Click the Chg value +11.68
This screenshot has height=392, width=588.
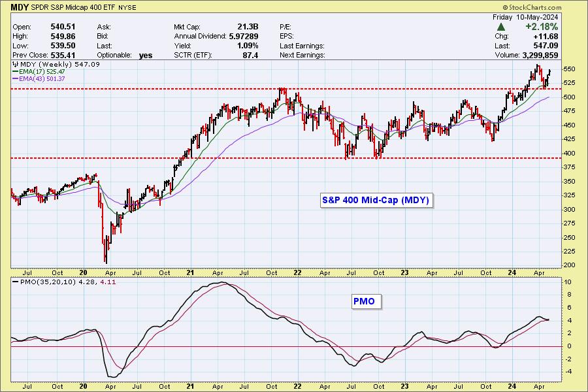coord(546,37)
